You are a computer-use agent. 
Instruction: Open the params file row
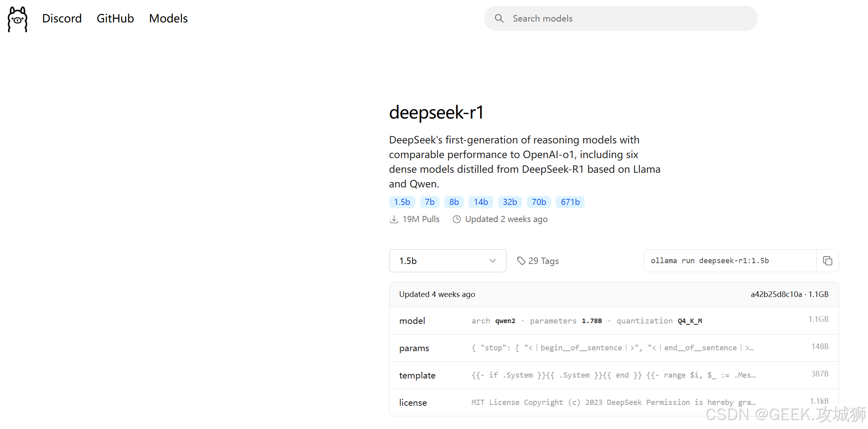[614, 348]
